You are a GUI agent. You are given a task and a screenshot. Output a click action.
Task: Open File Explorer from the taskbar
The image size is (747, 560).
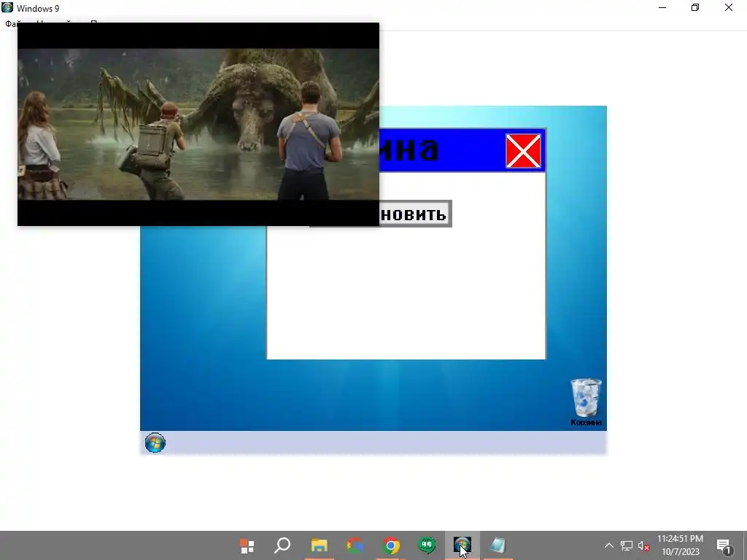[x=320, y=545]
